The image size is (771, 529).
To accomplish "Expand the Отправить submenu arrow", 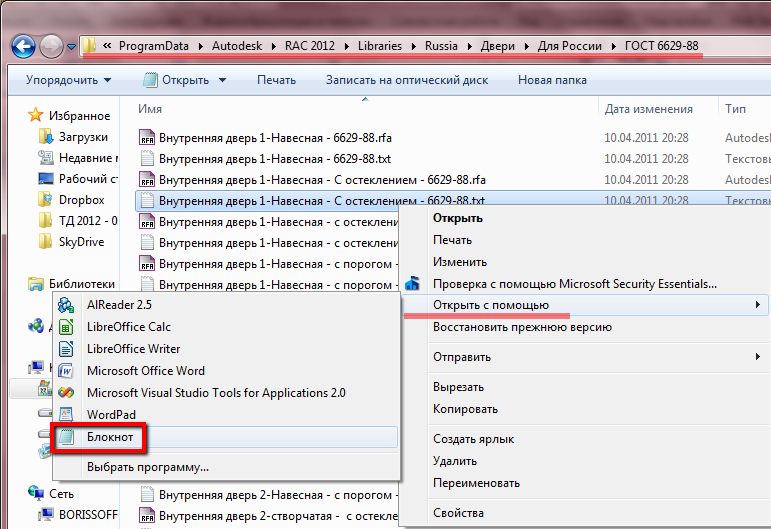I will tap(758, 356).
